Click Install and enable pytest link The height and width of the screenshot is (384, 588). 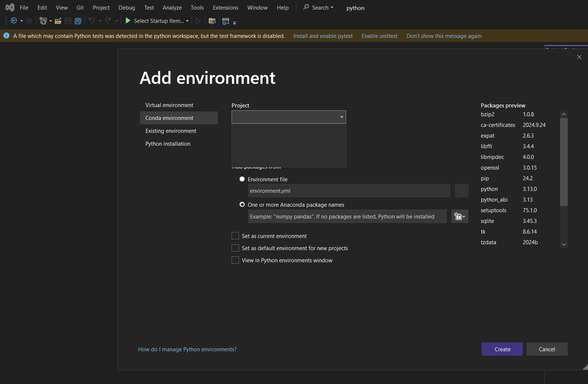323,36
